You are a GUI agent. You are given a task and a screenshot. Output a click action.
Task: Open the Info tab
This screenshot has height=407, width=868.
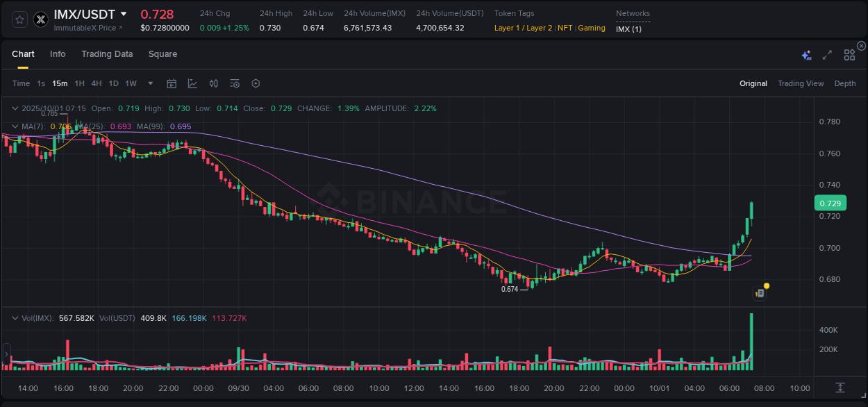[58, 54]
